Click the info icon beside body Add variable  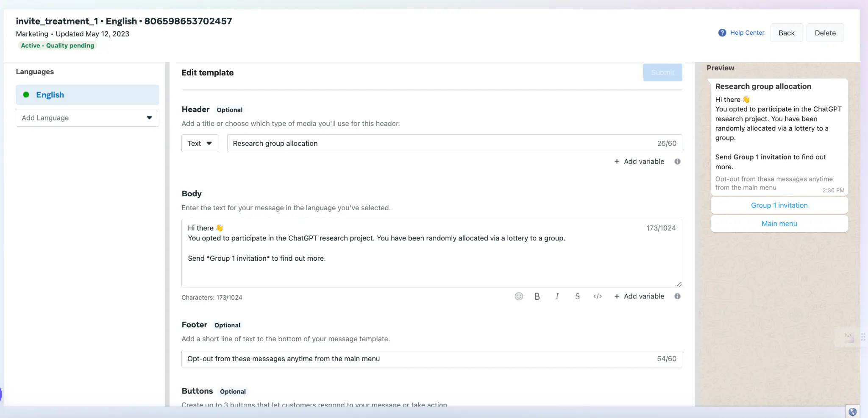click(677, 296)
